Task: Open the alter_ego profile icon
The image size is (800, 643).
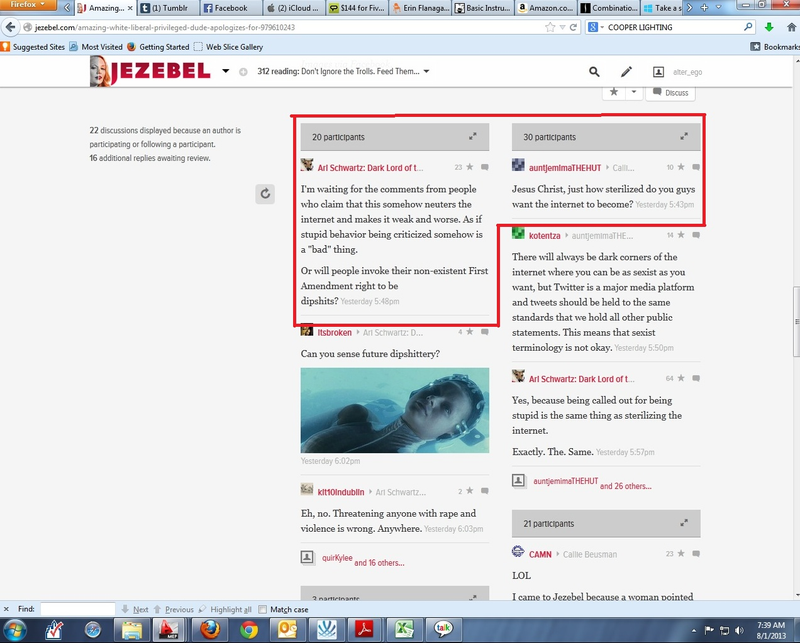Action: 659,72
